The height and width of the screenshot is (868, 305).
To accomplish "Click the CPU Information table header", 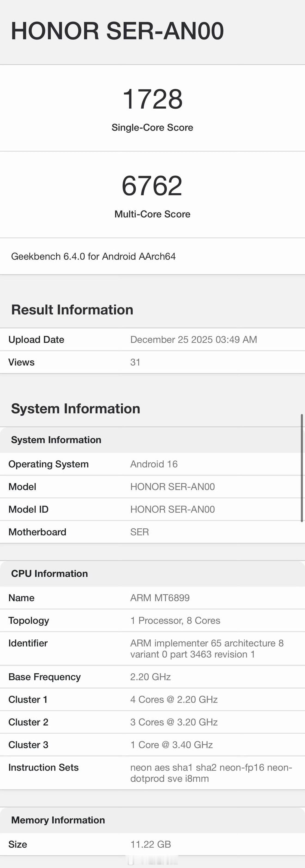I will click(49, 573).
